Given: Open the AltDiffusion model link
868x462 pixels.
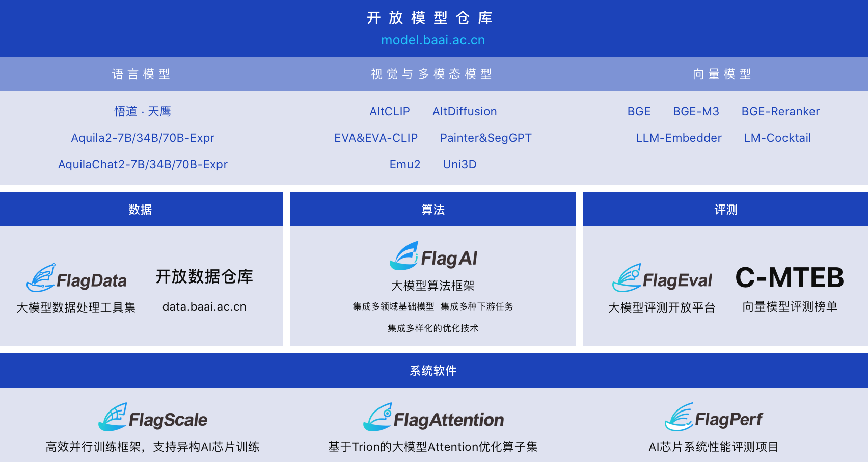Looking at the screenshot, I should [465, 111].
